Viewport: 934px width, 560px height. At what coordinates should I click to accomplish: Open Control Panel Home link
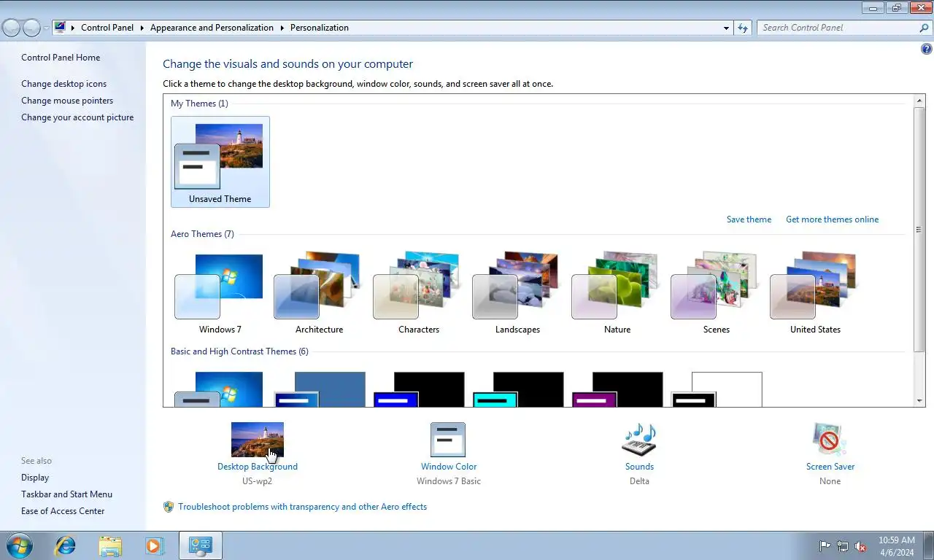[x=61, y=58]
